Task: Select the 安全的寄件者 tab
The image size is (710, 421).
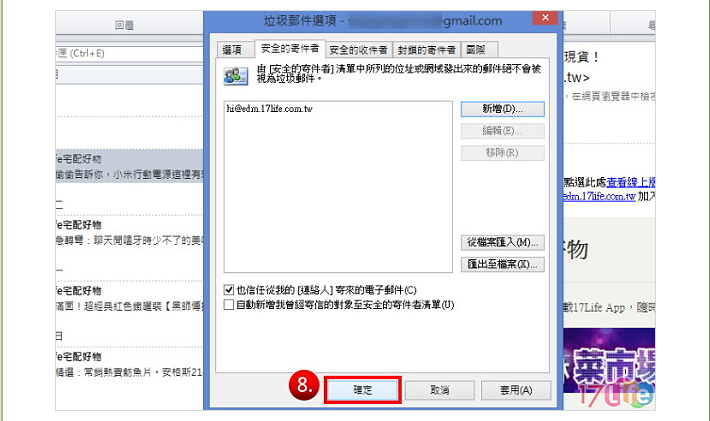Action: [x=290, y=48]
